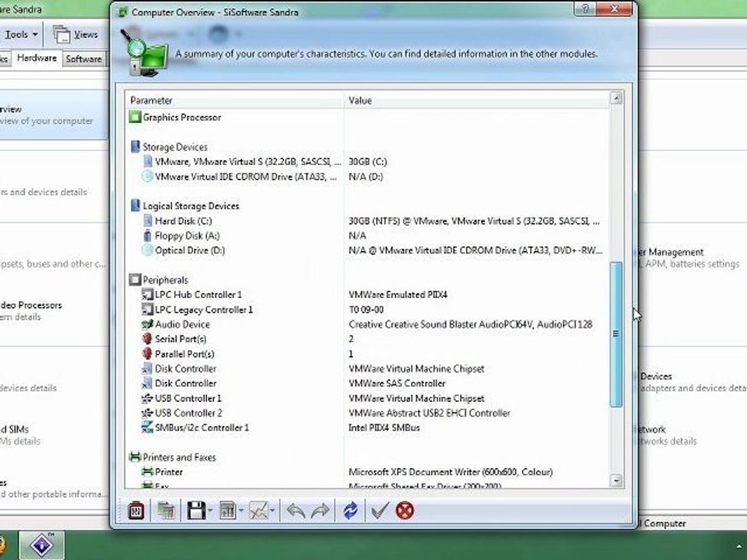Viewport: 747px width, 560px height.
Task: Click the bar-chart report document icon
Action: (228, 511)
